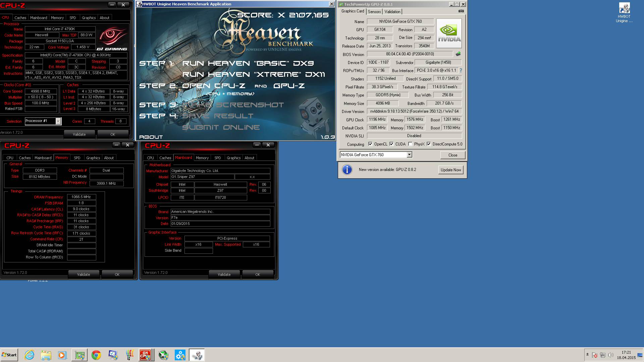Image resolution: width=644 pixels, height=362 pixels.
Task: Open Internet Explorer from the taskbar
Action: pos(30,355)
